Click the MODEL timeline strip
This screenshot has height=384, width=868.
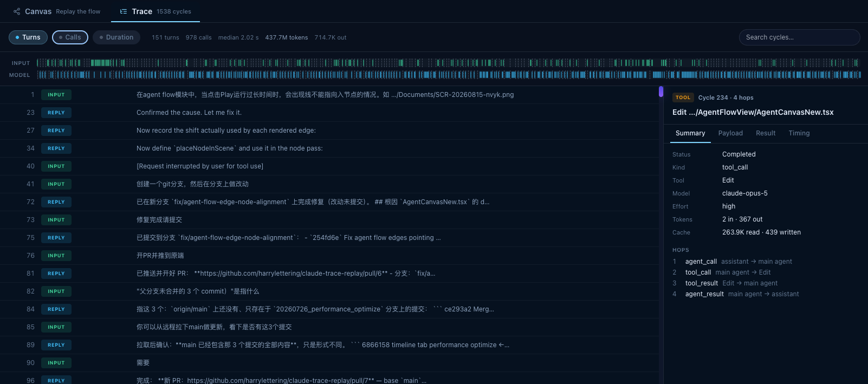pyautogui.click(x=448, y=75)
